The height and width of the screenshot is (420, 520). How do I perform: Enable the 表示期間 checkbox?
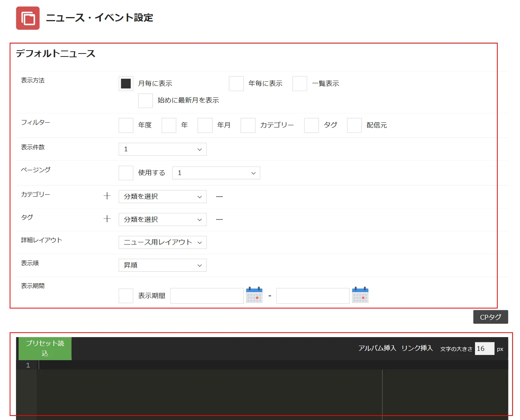click(126, 296)
